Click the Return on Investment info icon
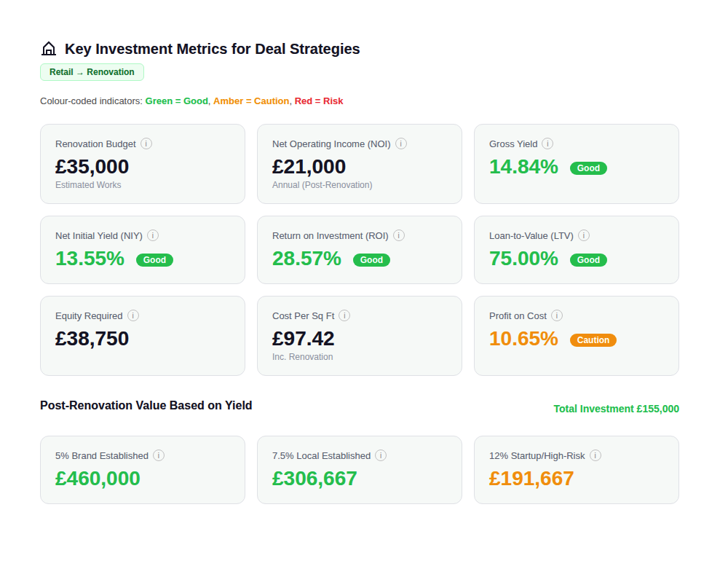This screenshot has width=728, height=585. (x=398, y=235)
